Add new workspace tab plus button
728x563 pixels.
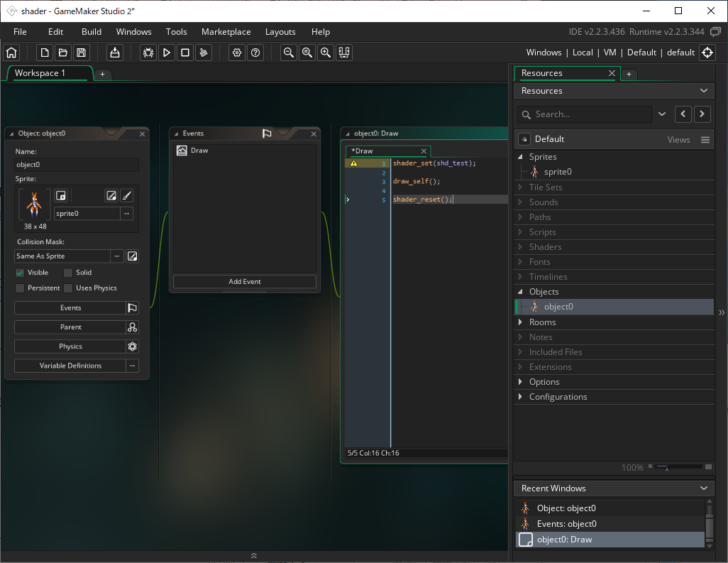point(103,74)
